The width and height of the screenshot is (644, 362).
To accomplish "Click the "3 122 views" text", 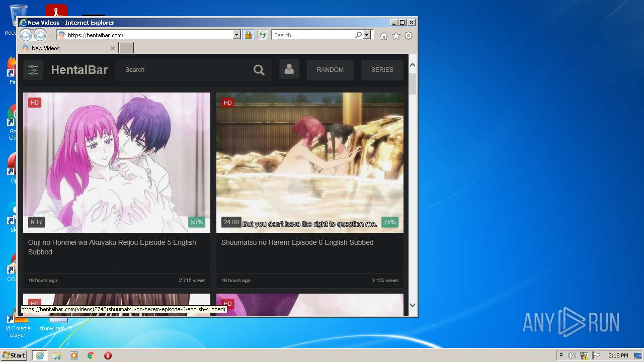I will pyautogui.click(x=385, y=281).
